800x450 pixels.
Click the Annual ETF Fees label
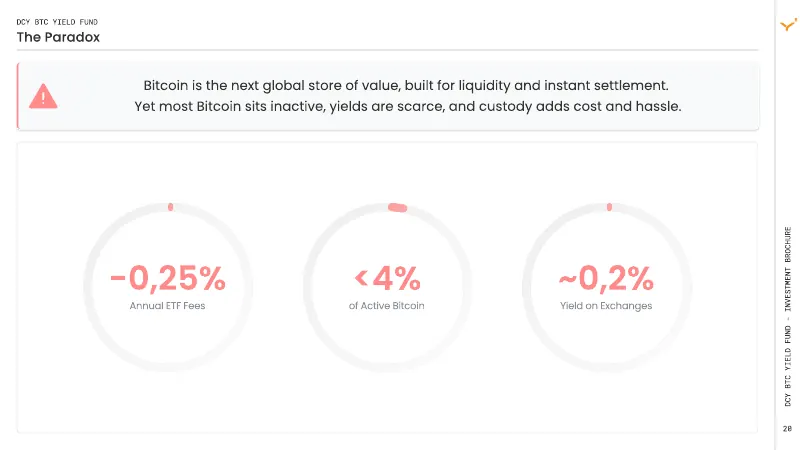(167, 306)
